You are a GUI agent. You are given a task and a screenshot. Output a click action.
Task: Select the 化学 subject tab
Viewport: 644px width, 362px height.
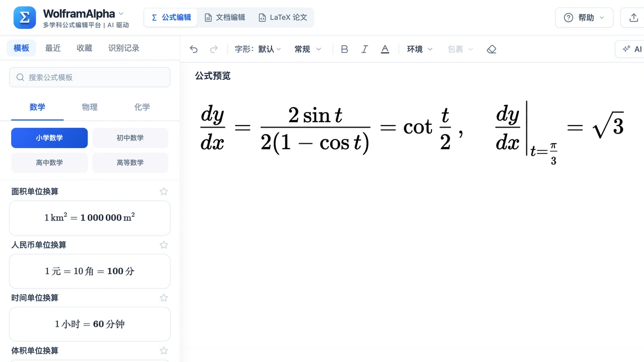(x=142, y=107)
